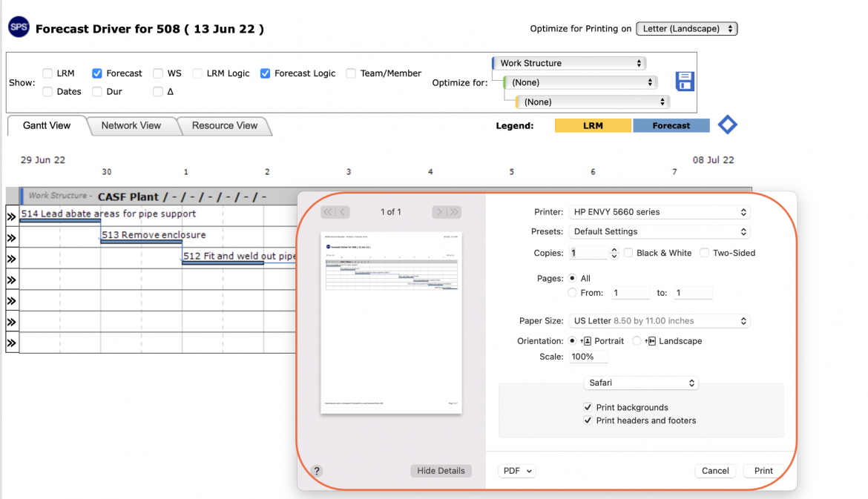The image size is (868, 499).
Task: Open the Letter (Landscape) print optimization dropdown
Action: click(x=686, y=29)
